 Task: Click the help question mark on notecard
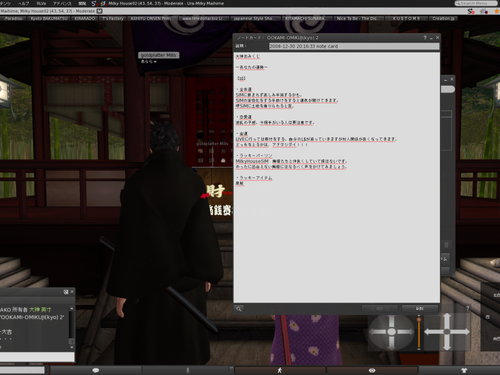point(425,38)
